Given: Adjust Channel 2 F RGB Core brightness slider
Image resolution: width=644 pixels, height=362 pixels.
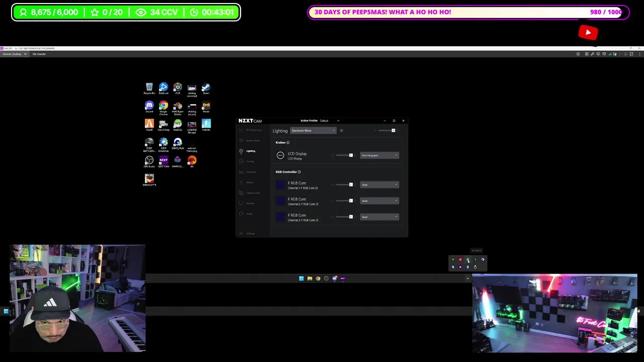Looking at the screenshot, I should click(x=344, y=201).
